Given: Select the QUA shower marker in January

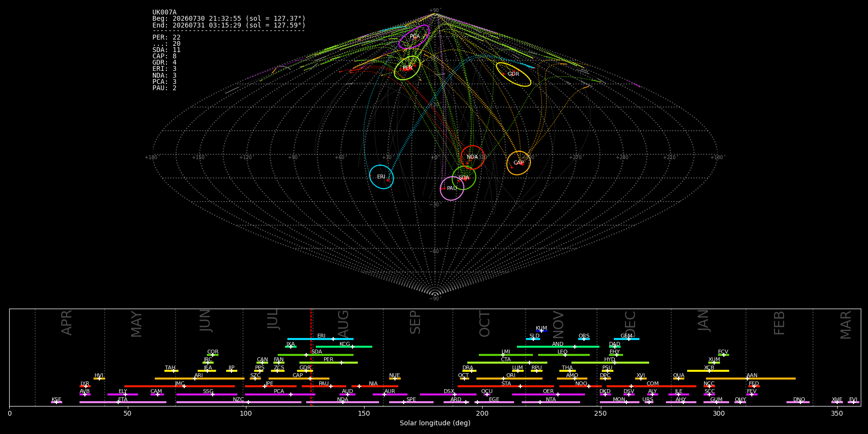Looking at the screenshot, I should [678, 379].
